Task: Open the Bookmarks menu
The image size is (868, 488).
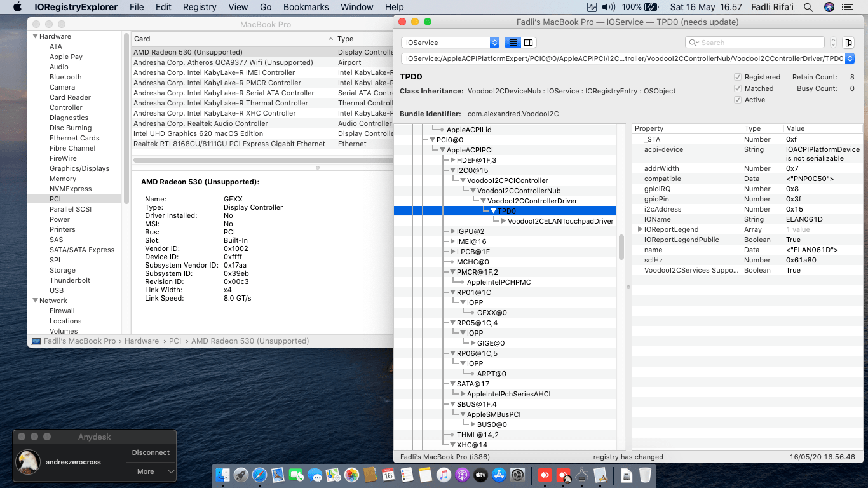Action: tap(306, 7)
